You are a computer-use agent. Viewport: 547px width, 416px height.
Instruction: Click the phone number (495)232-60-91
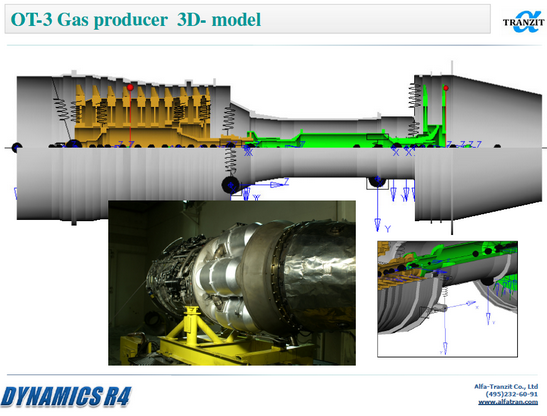point(512,394)
